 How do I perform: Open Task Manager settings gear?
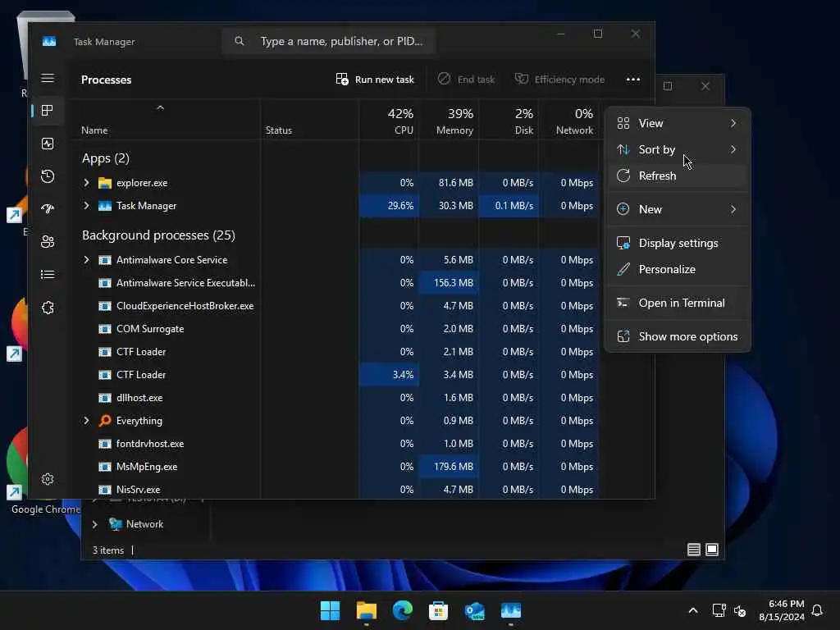[48, 479]
